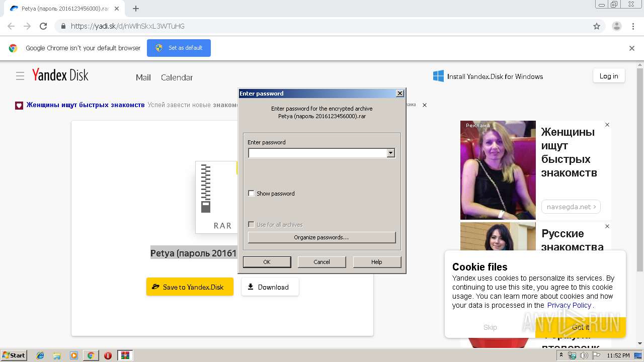Confirm the password dialog with OK
This screenshot has height=362, width=644.
[x=267, y=262]
